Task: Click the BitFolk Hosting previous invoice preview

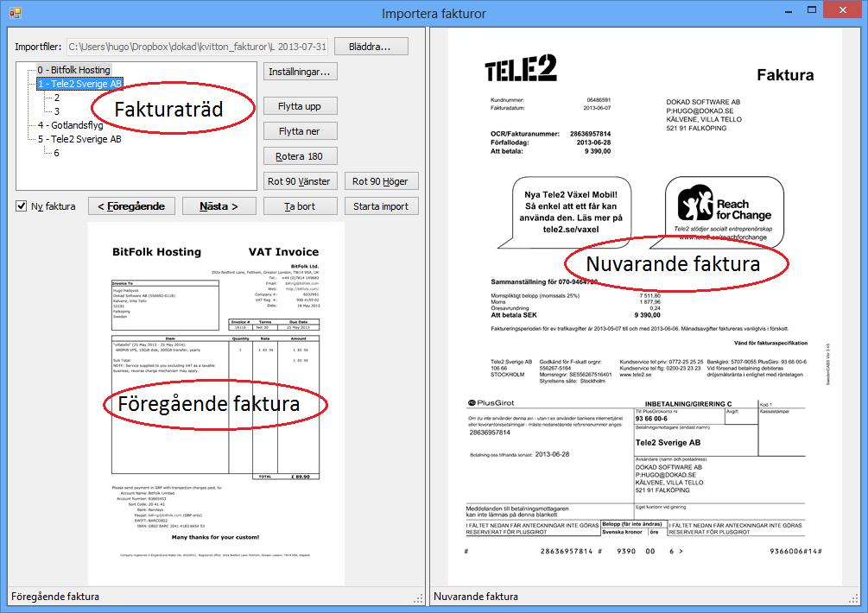Action: click(x=216, y=404)
